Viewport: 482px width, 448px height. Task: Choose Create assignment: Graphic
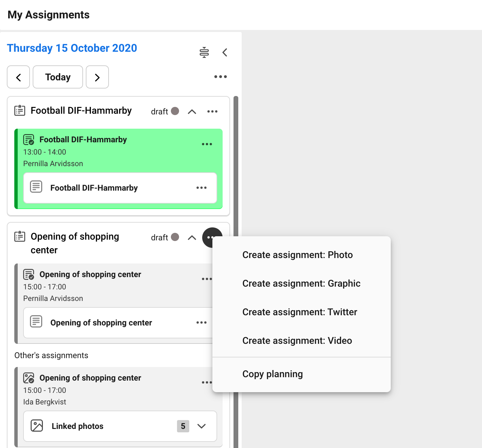pyautogui.click(x=301, y=284)
